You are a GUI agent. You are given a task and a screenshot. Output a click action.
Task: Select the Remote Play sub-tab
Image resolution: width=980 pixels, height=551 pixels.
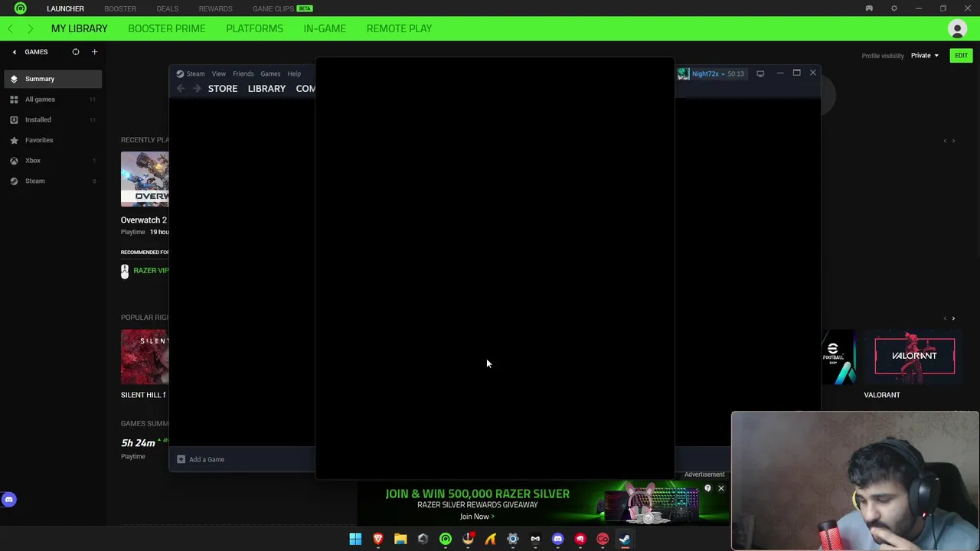pos(399,28)
